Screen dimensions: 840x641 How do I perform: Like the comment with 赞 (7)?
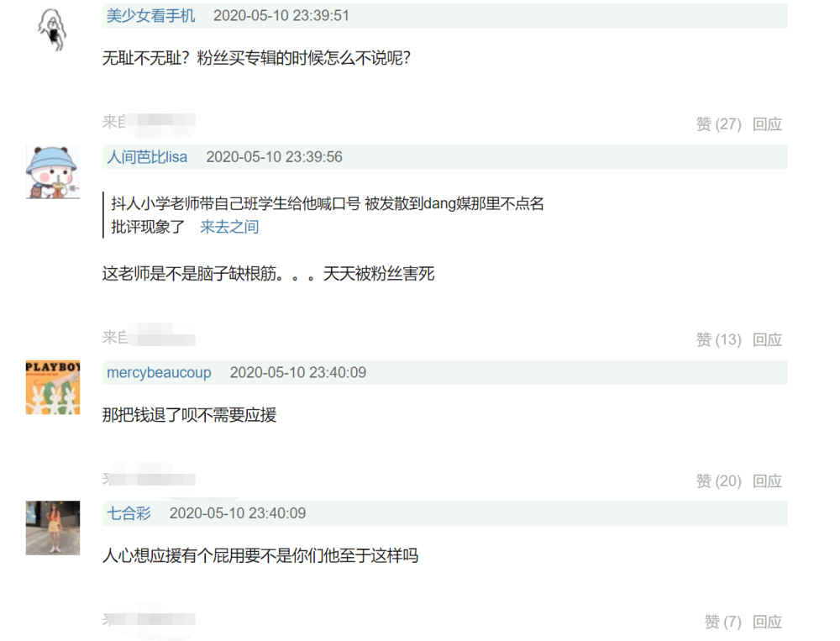722,622
